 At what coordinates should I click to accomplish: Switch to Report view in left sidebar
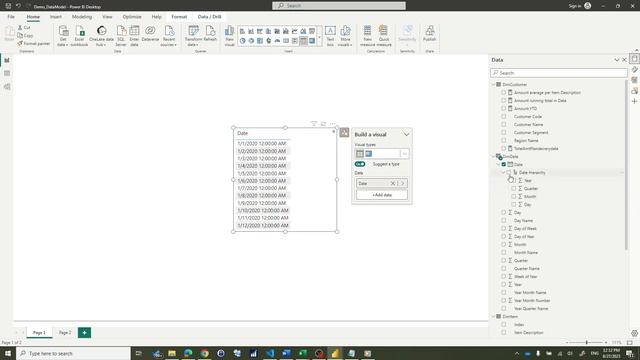pos(7,60)
